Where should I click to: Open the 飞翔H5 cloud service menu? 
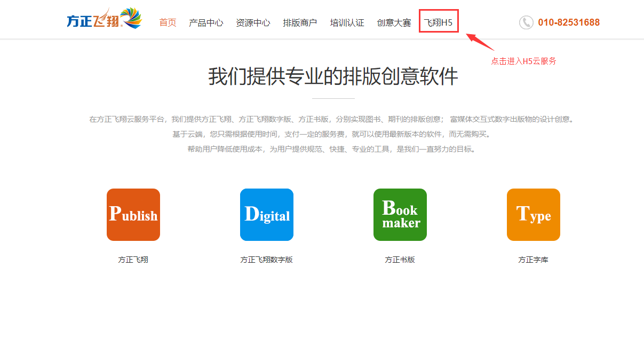438,22
